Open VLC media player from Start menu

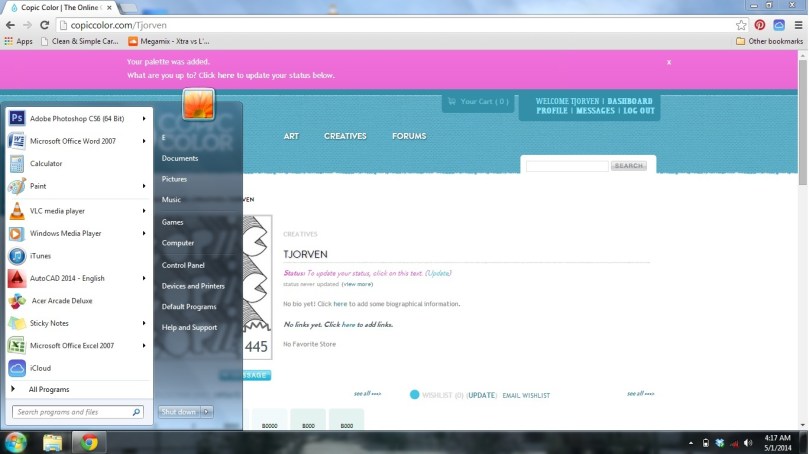tap(57, 211)
